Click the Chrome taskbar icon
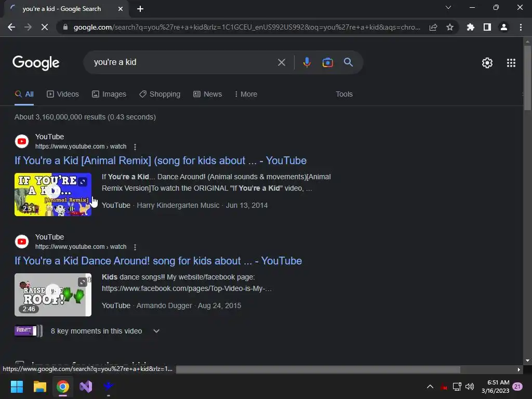 [63, 387]
